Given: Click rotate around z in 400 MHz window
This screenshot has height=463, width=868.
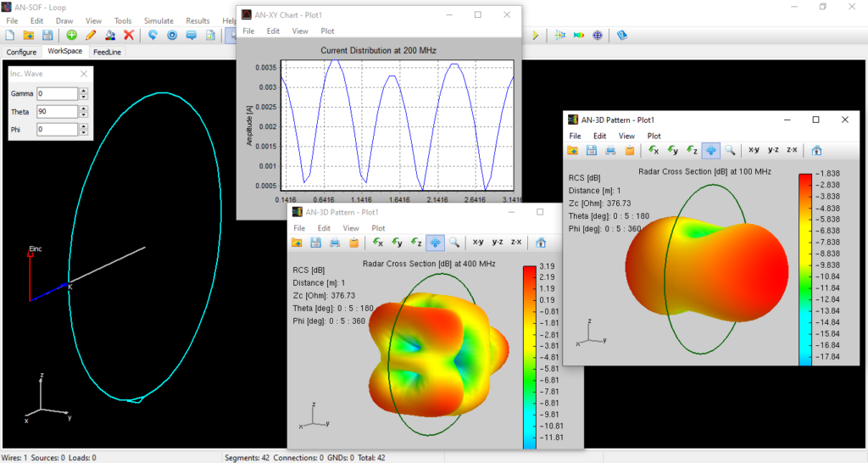Looking at the screenshot, I should 416,243.
